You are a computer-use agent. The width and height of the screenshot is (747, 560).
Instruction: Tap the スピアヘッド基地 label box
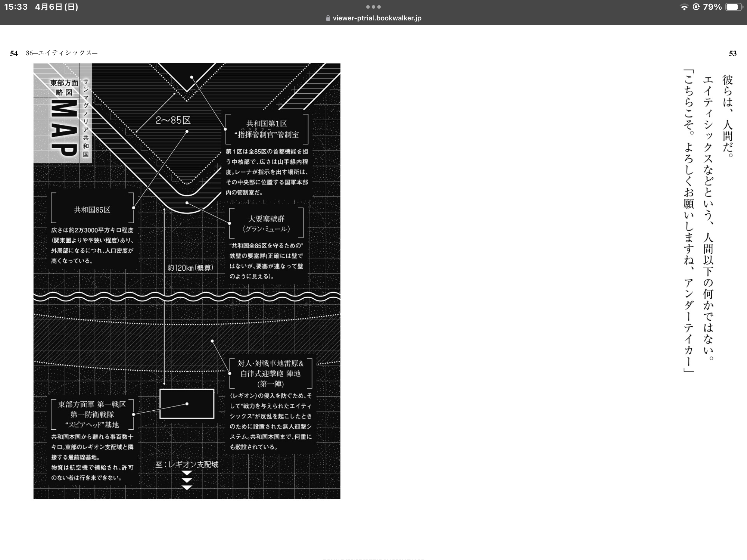pyautogui.click(x=92, y=414)
